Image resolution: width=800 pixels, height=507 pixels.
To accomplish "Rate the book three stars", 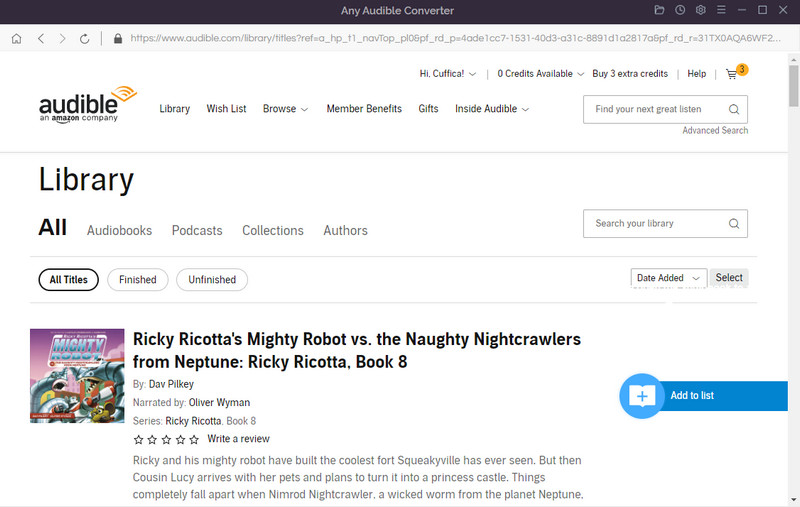I will 166,439.
